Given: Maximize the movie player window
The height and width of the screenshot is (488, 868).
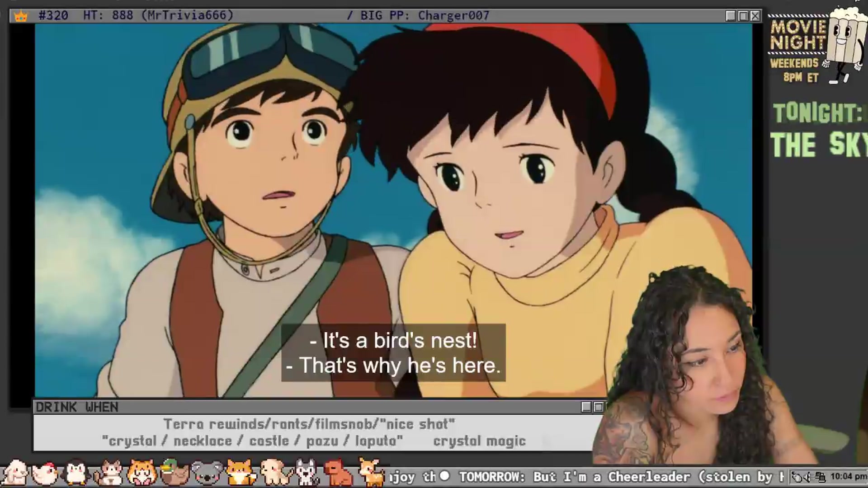Looking at the screenshot, I should pyautogui.click(x=743, y=16).
